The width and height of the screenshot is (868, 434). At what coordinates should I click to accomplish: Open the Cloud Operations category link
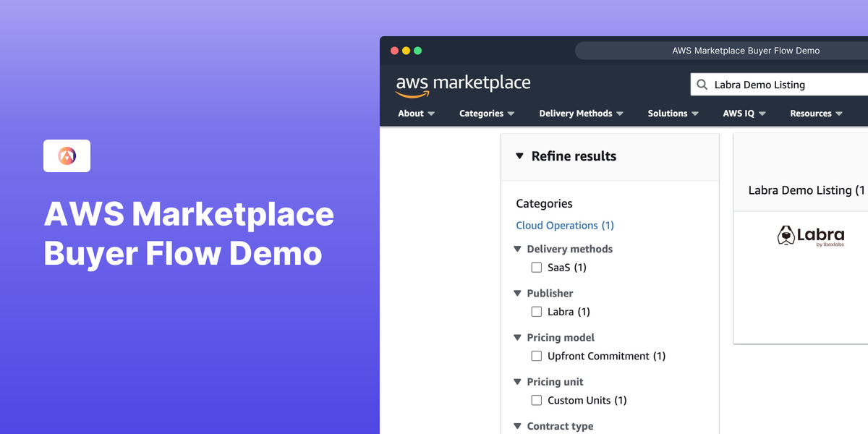pos(564,225)
